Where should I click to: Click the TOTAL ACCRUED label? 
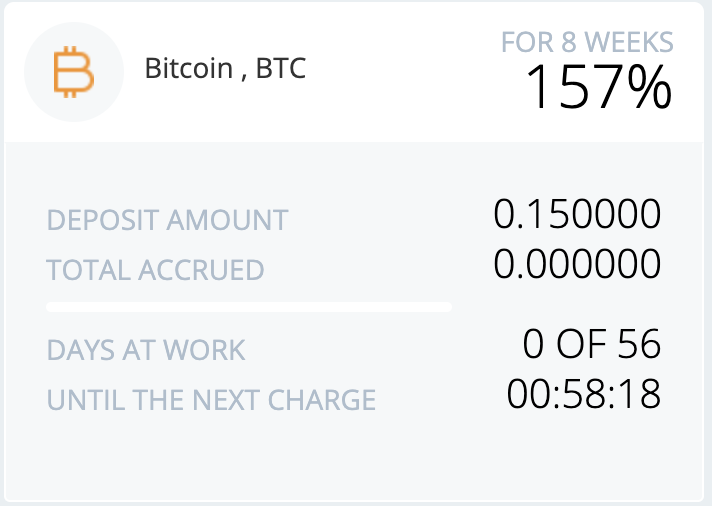pos(155,270)
